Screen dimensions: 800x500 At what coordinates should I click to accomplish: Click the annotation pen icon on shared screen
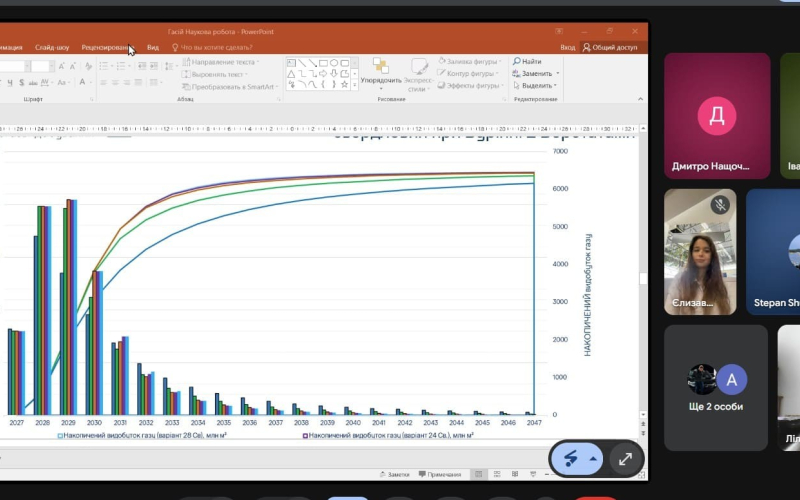coord(570,459)
